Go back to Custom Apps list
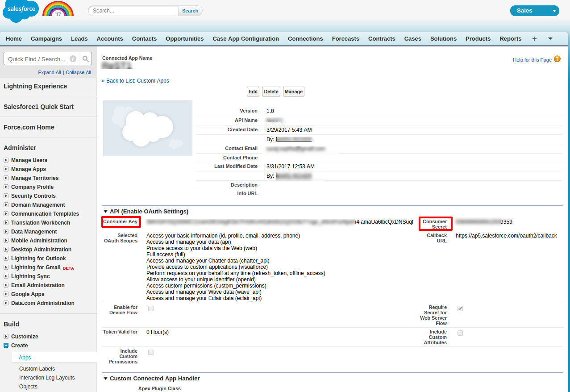Viewport: 570px width, 392px height. pos(135,81)
